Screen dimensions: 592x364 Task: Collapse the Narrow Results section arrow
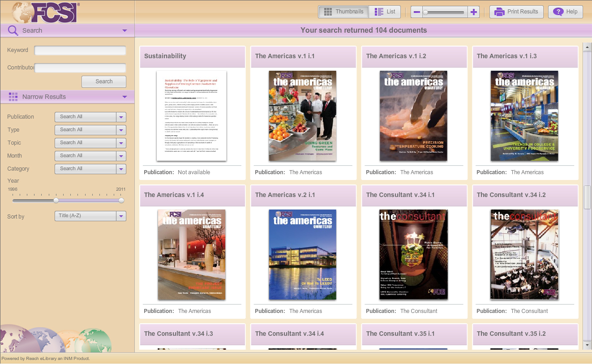point(124,97)
